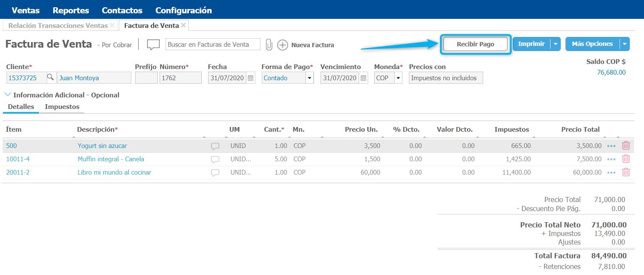Screen dimensions: 644x275
Task: Open the Forma de Pago dropdown
Action: [x=309, y=78]
